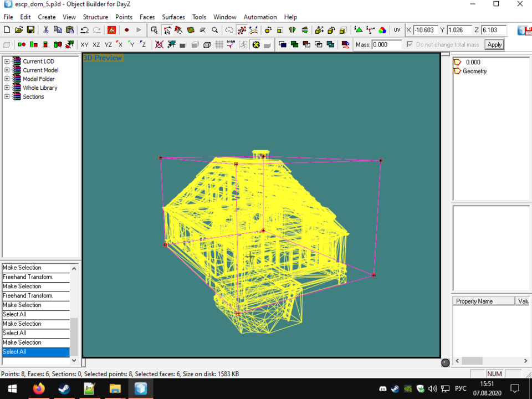This screenshot has width=532, height=399.
Task: Click the Mass input field
Action: (x=386, y=44)
